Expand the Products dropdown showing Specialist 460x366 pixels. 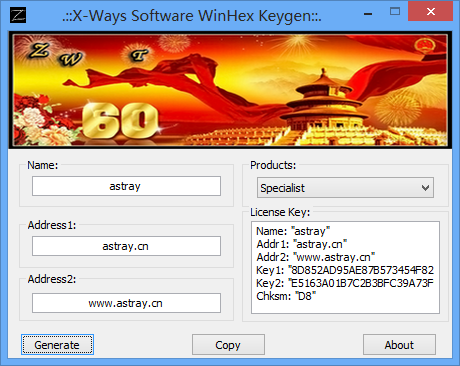(345, 188)
